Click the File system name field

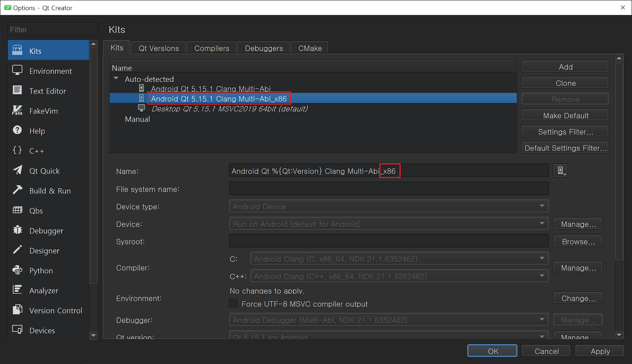[x=389, y=189]
